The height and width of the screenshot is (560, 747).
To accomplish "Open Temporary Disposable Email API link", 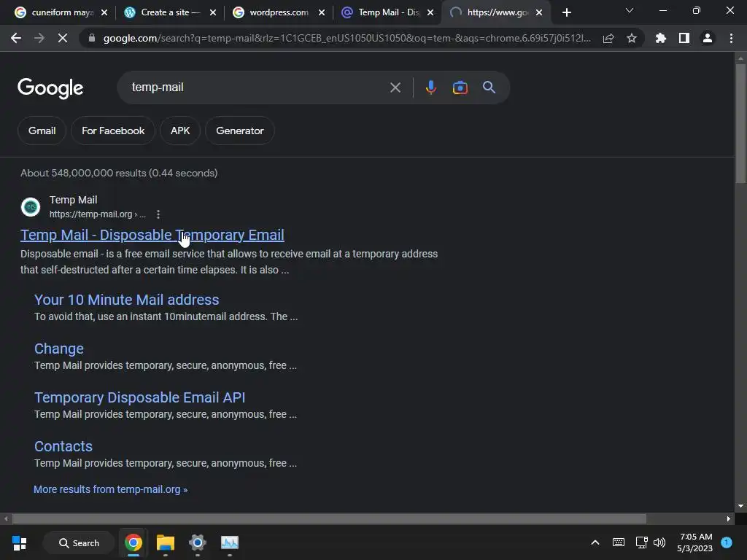I will tap(139, 397).
